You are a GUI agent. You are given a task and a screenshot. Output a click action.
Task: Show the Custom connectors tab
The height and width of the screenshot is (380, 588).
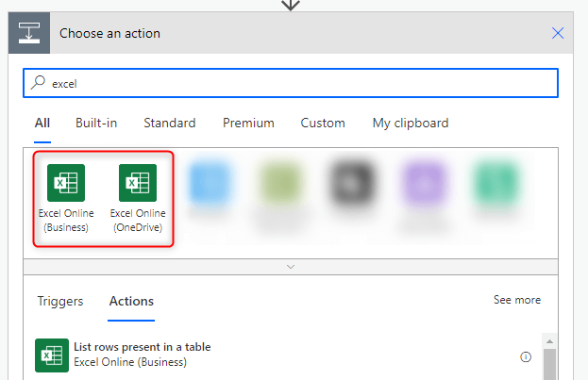tap(323, 123)
